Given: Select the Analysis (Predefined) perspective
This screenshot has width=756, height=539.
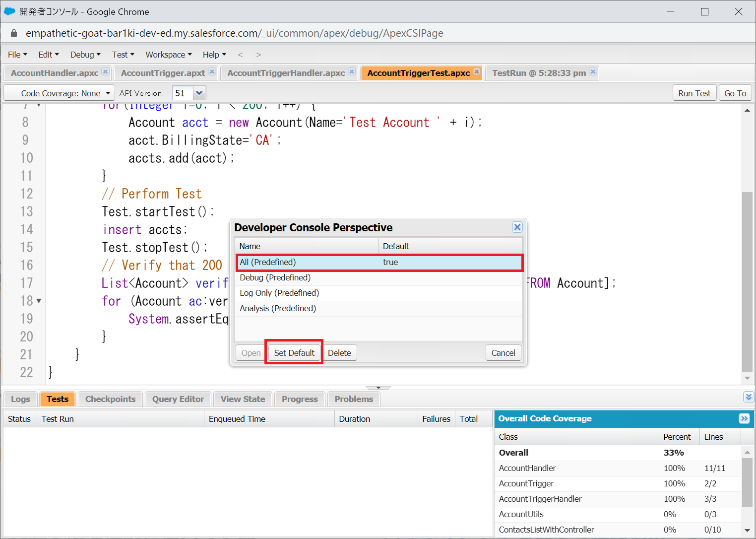Looking at the screenshot, I should pyautogui.click(x=379, y=308).
